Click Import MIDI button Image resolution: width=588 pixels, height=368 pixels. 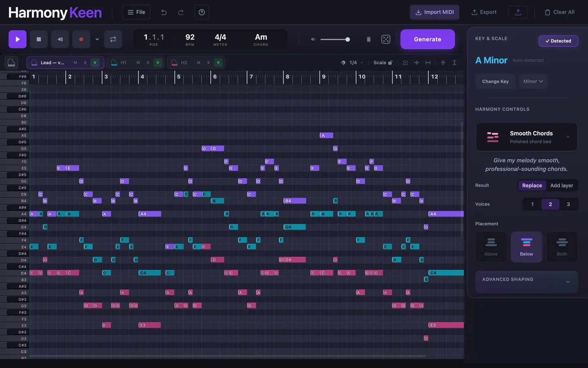pyautogui.click(x=434, y=12)
